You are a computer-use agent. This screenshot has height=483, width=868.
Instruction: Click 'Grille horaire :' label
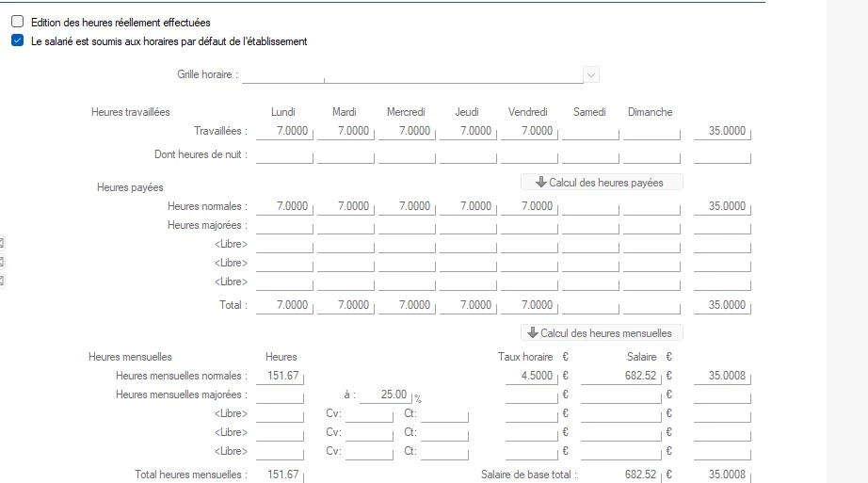coord(208,74)
